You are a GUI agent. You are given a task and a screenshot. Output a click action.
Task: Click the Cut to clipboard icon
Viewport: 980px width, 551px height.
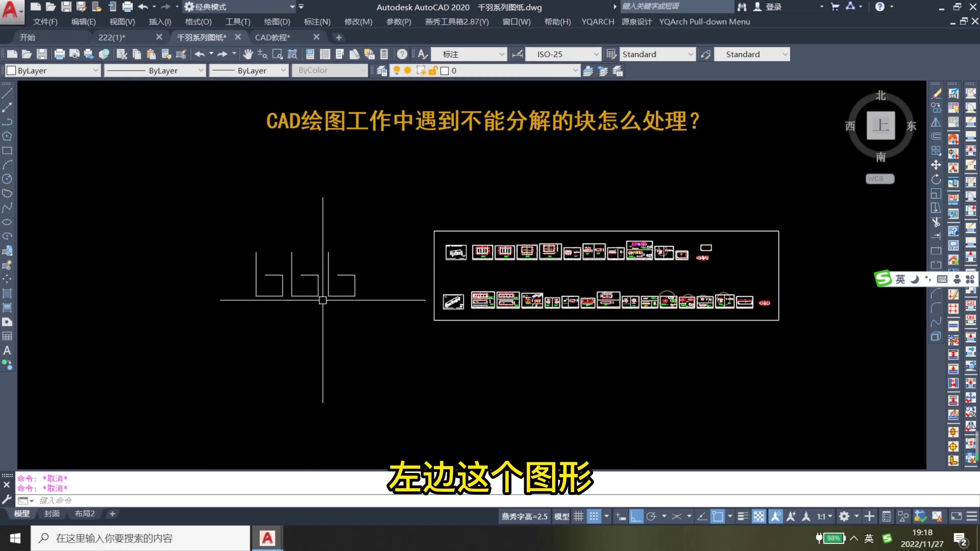(x=122, y=54)
